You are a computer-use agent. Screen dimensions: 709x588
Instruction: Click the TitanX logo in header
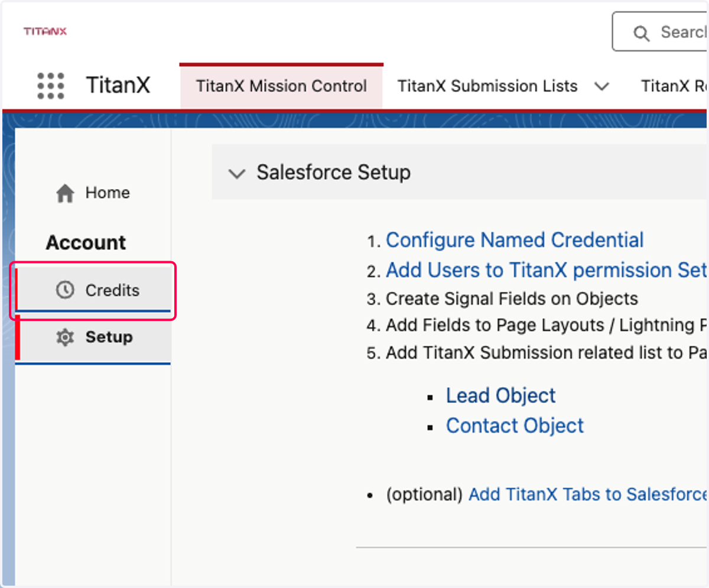[x=45, y=31]
